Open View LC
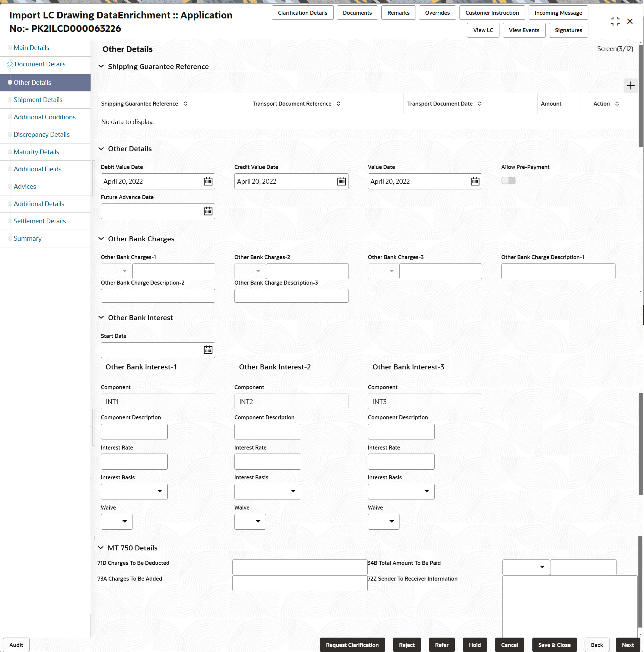Screen dimensions: 644x652 click(x=483, y=30)
